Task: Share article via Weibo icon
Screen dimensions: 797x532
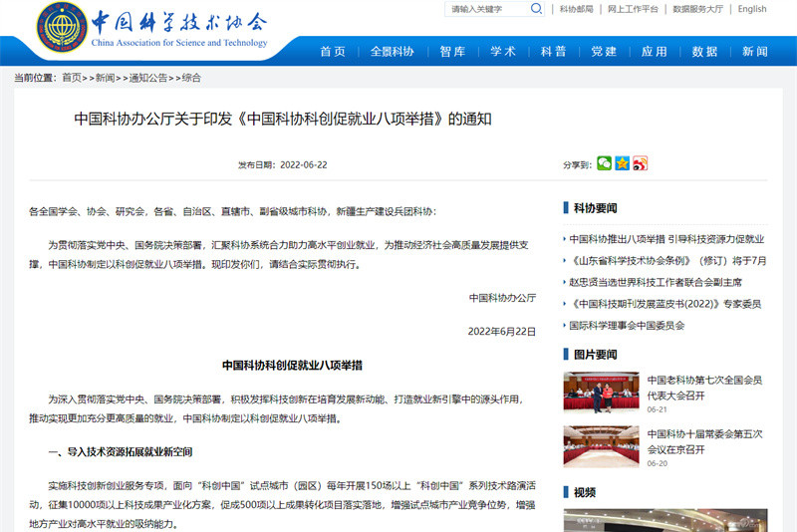Action: [640, 163]
